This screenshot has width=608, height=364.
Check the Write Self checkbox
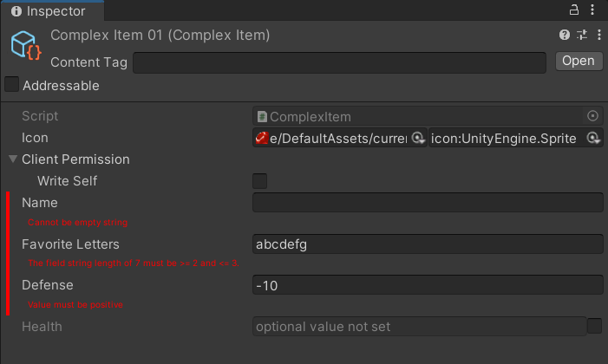coord(259,181)
